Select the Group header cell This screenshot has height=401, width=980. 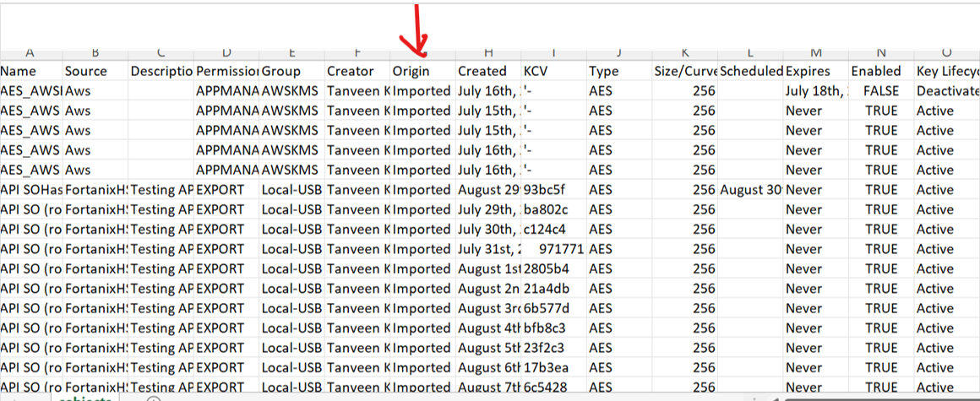[291, 72]
